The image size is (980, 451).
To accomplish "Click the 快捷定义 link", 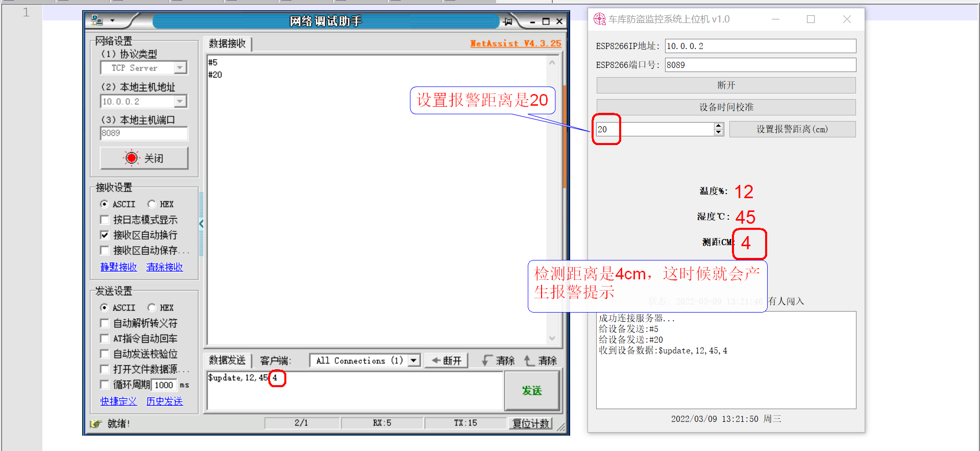I will pos(118,401).
